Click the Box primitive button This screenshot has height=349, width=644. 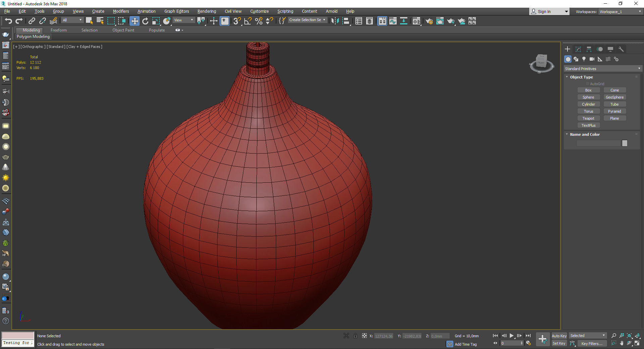588,90
